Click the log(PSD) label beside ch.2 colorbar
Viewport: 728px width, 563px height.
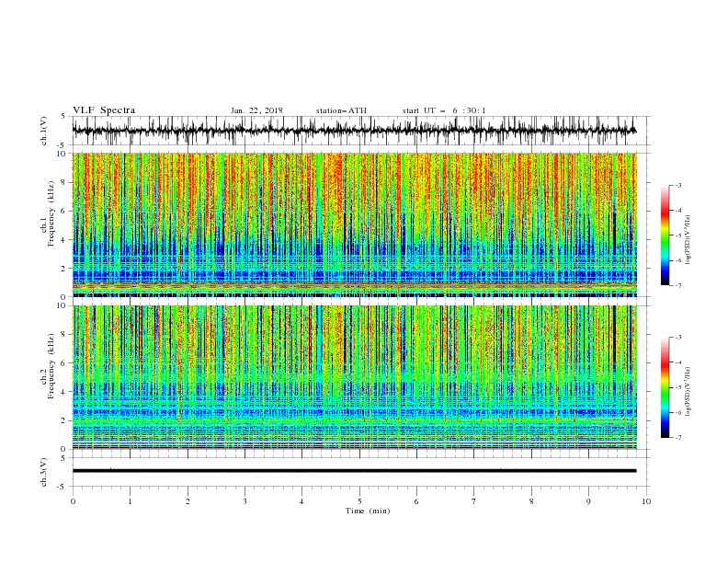click(688, 392)
